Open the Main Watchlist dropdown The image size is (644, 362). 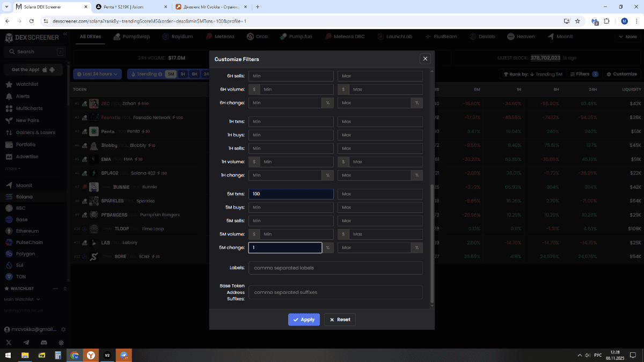tap(22, 299)
